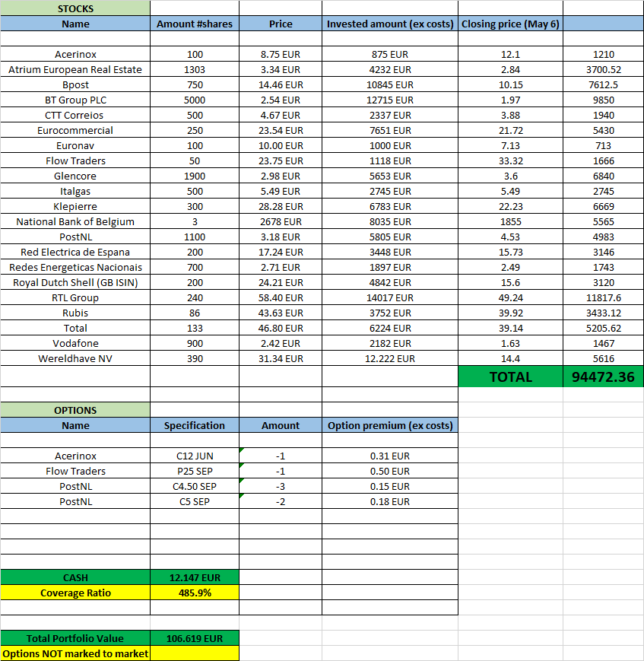Select the 'P25 SEP' specification cell
This screenshot has width=644, height=661.
click(x=195, y=470)
